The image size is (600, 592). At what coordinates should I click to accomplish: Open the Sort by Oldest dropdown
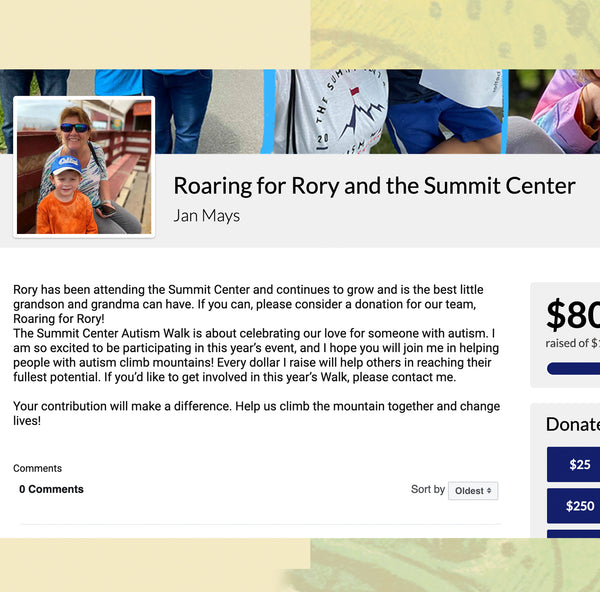(x=473, y=491)
